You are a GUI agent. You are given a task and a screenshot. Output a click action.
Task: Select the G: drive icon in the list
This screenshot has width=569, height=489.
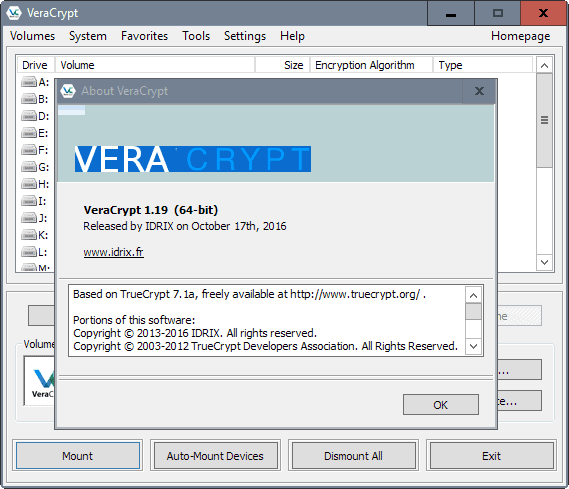(29, 167)
